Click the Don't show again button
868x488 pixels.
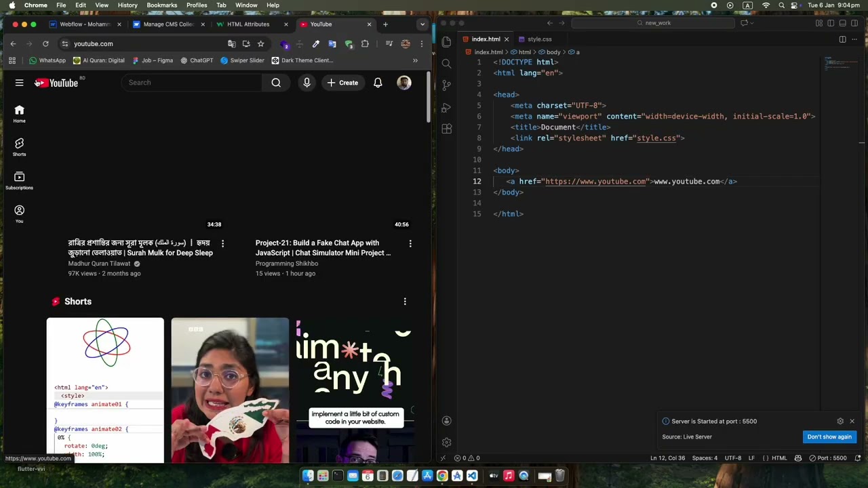829,437
